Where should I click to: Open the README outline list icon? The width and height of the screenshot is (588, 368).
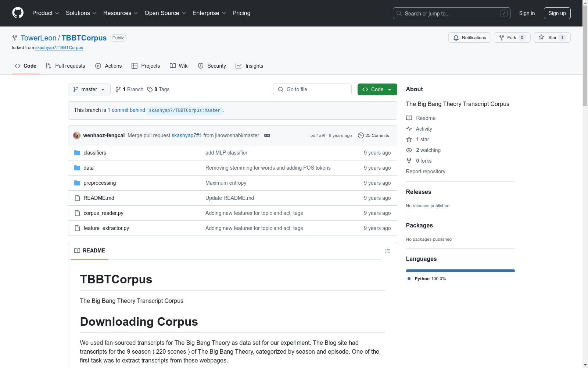(387, 251)
